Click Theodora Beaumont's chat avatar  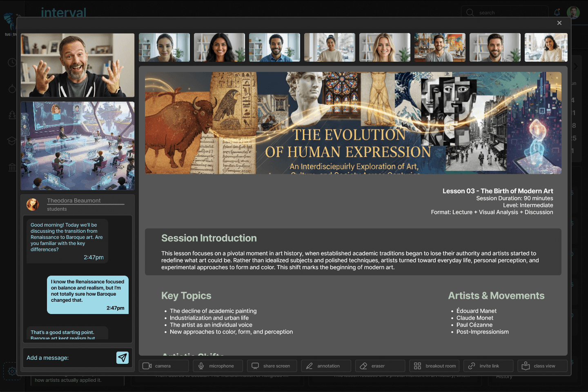click(33, 205)
